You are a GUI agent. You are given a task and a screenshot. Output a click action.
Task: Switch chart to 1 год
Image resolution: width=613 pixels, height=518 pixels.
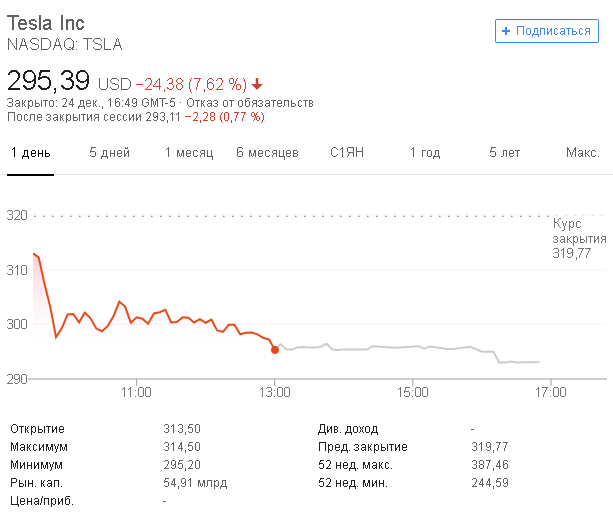click(425, 153)
